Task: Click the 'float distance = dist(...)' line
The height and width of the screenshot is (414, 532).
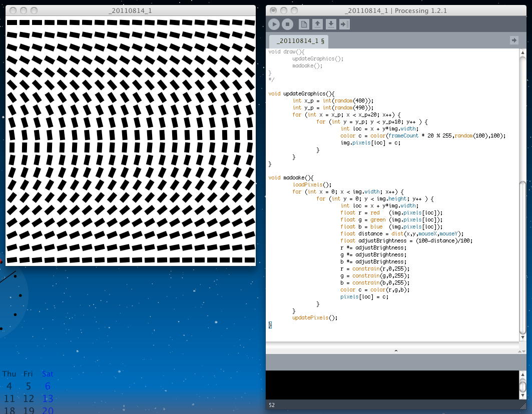Action: click(402, 233)
